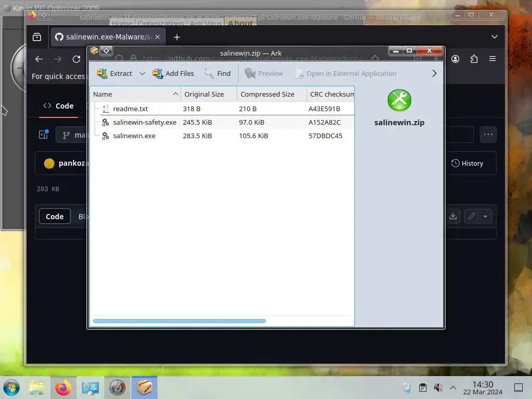Click the CRC checksum column header
The height and width of the screenshot is (399, 532).
click(330, 95)
